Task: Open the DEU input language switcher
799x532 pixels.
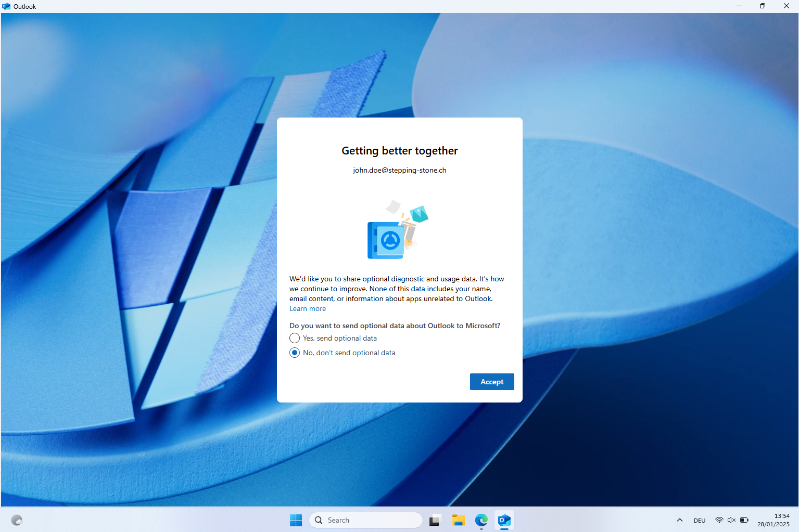Action: 699,521
